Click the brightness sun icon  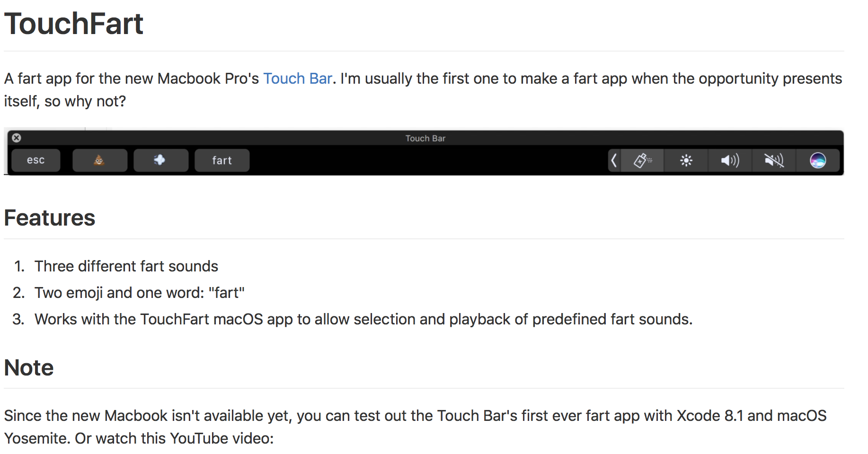point(686,161)
